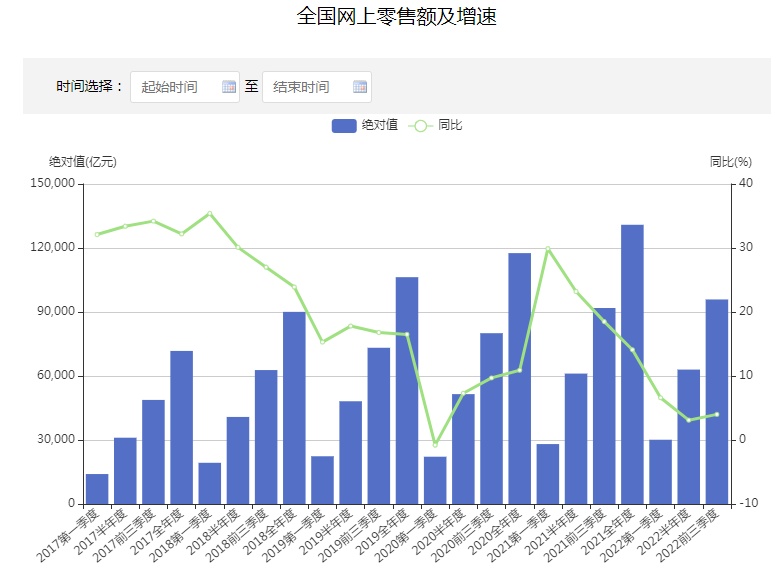Screen dimensions: 779x568
Task: Select the 2022第一季度 bar
Action: [660, 471]
